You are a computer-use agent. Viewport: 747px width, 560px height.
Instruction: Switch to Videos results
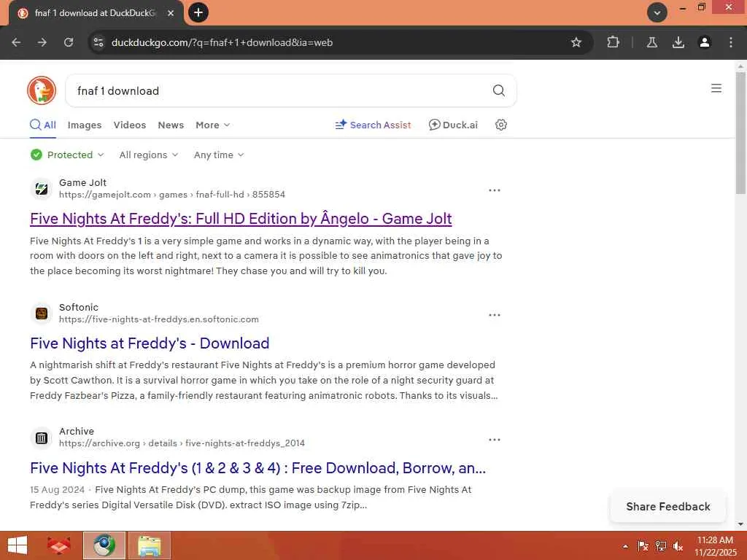pos(130,125)
